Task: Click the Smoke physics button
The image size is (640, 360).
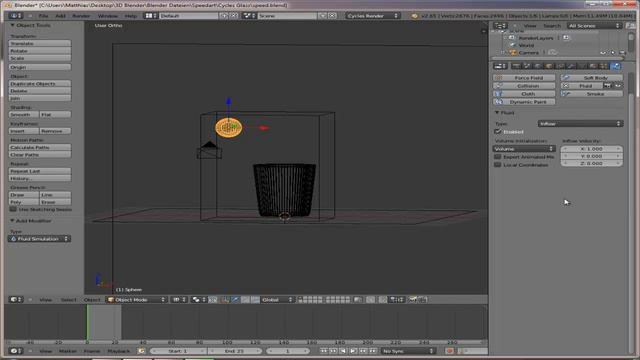Action: [592, 94]
